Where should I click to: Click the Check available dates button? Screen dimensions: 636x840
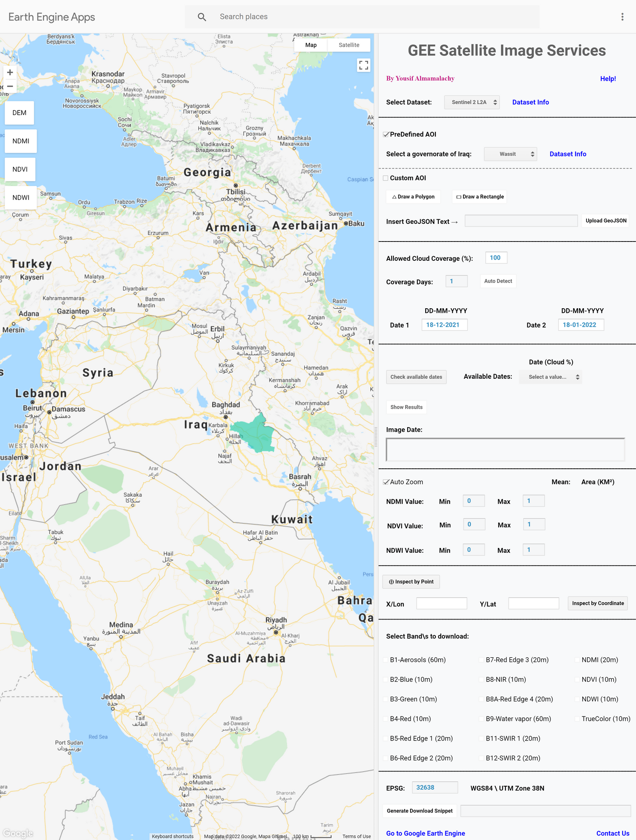pyautogui.click(x=416, y=377)
